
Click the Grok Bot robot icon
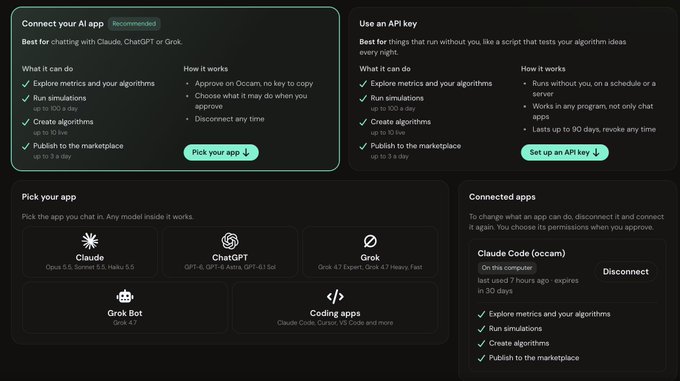pyautogui.click(x=125, y=296)
